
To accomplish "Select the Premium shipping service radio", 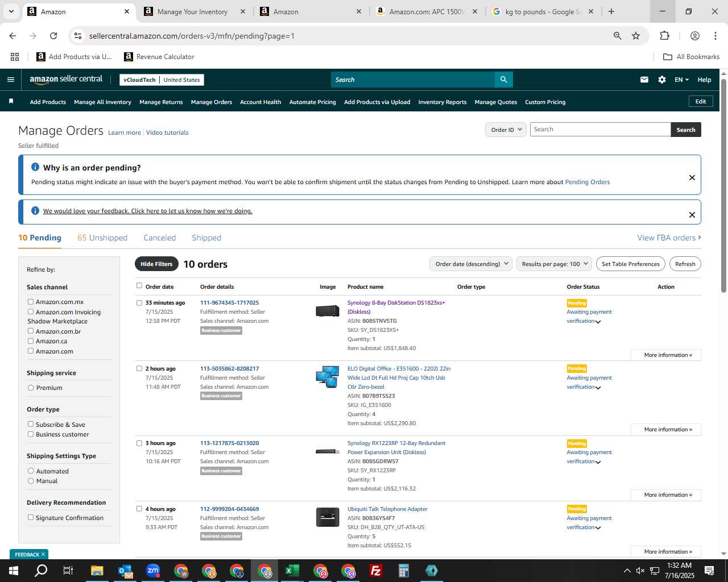I will coord(31,388).
